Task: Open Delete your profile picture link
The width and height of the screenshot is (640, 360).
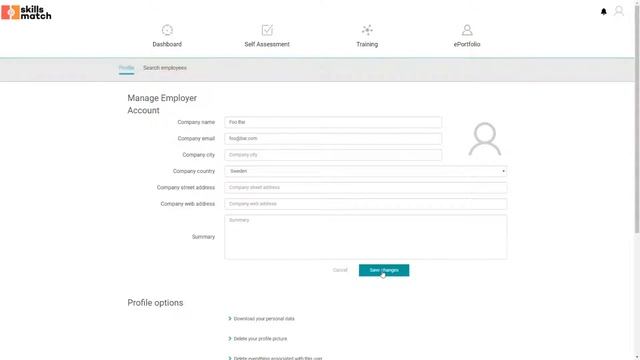Action: [260, 339]
